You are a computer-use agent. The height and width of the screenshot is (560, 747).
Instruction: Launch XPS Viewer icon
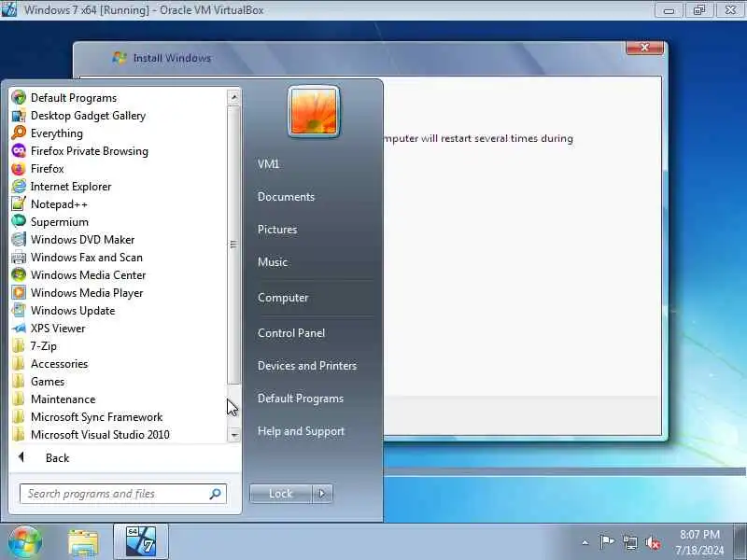19,329
